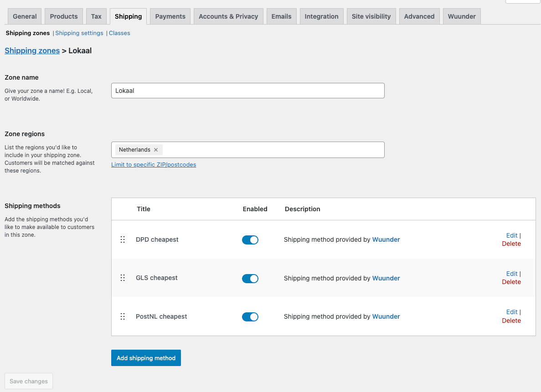The width and height of the screenshot is (541, 392).
Task: Remove the Netherlands region tag
Action: [156, 150]
